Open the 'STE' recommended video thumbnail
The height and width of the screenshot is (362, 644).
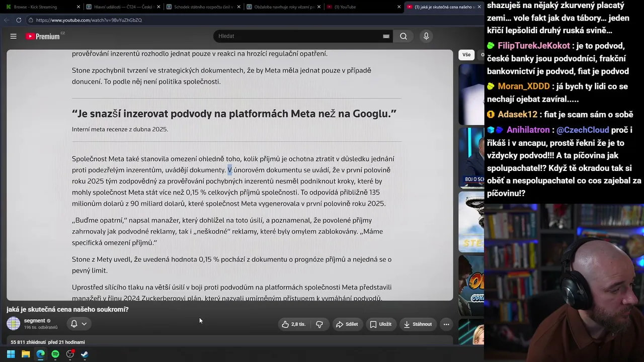pos(471,222)
